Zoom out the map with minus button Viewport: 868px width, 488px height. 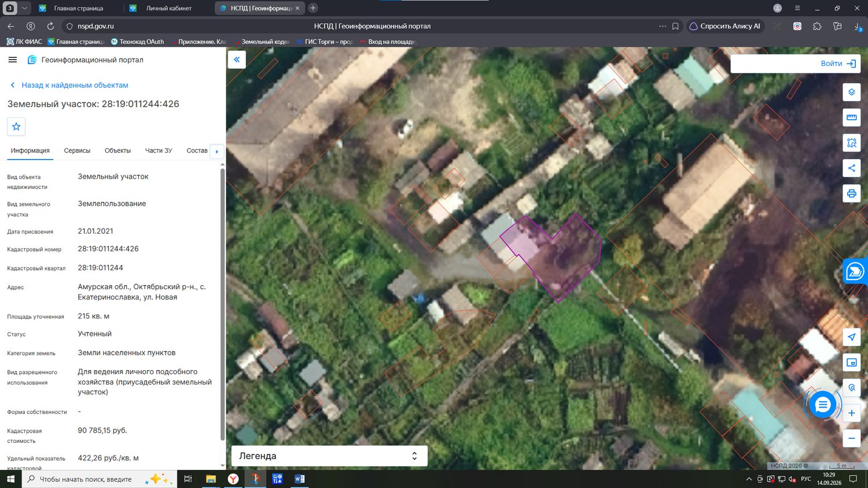(x=851, y=438)
